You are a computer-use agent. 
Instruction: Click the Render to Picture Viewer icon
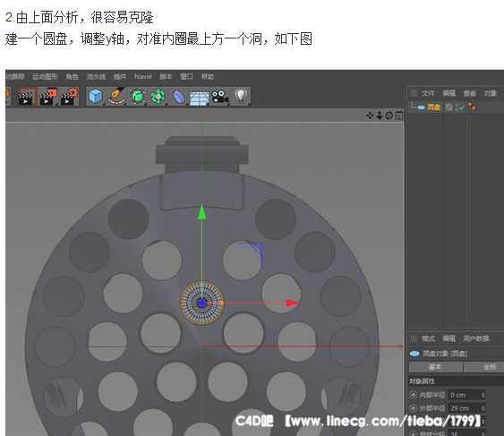point(48,96)
